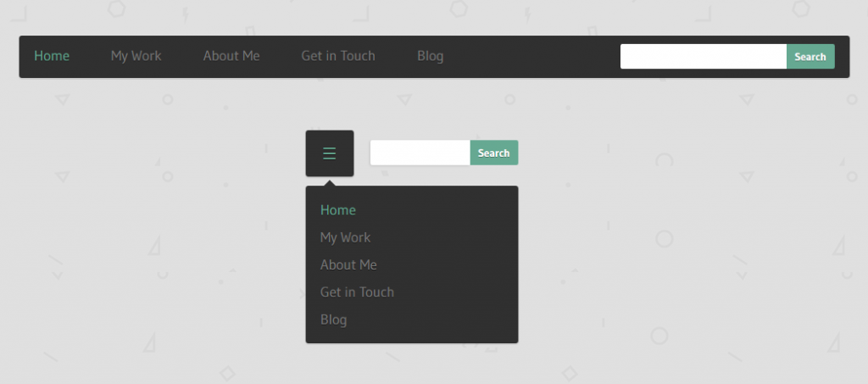This screenshot has width=868, height=384.
Task: Focus the top navbar search field
Action: point(703,57)
